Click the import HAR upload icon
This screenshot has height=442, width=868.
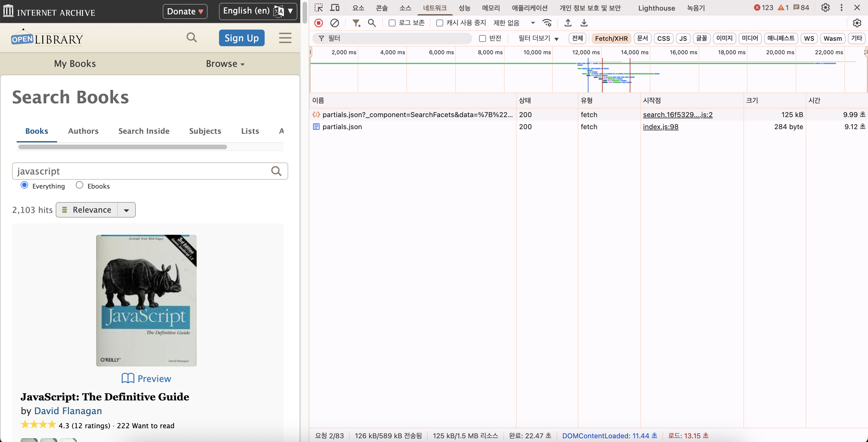pyautogui.click(x=568, y=23)
